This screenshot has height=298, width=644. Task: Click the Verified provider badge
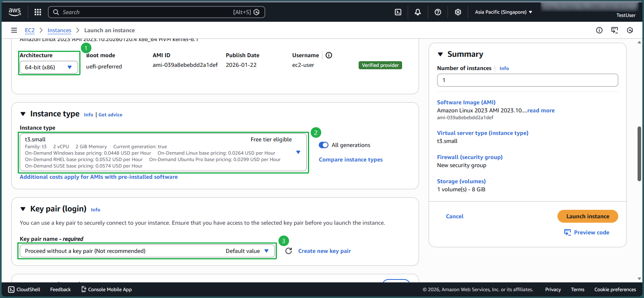coord(380,65)
